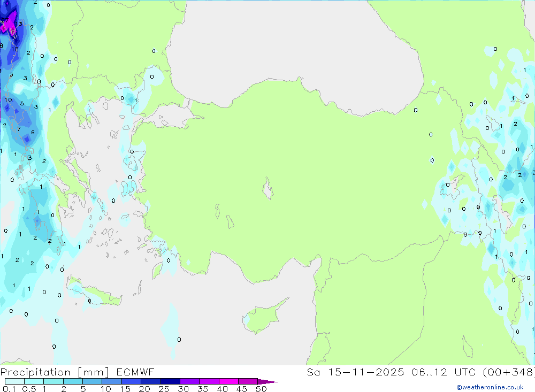Click the 'Precipitation [mm] ECMWF' title text
Screen dimensions: 535x392
[x=78, y=372]
